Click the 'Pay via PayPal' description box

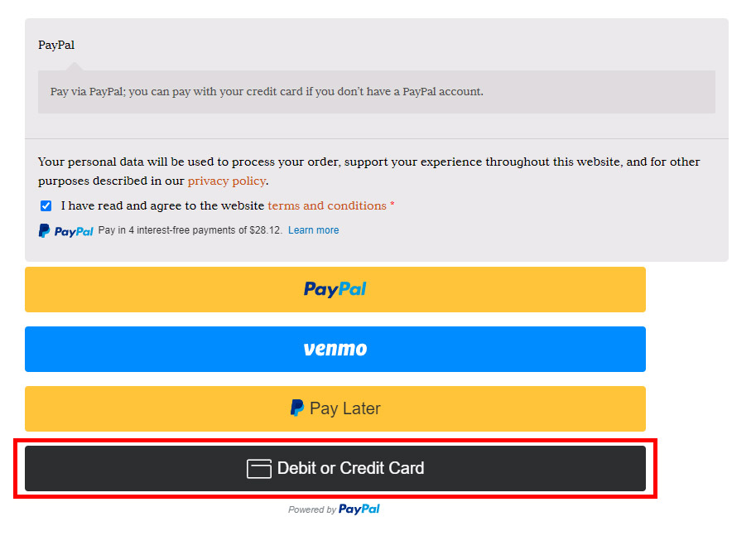[x=377, y=92]
